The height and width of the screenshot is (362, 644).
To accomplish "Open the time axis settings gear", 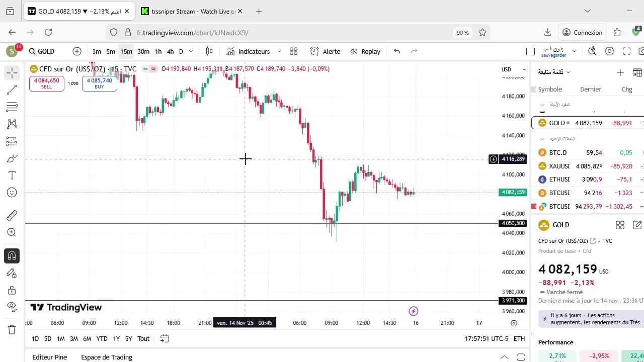I will click(514, 323).
